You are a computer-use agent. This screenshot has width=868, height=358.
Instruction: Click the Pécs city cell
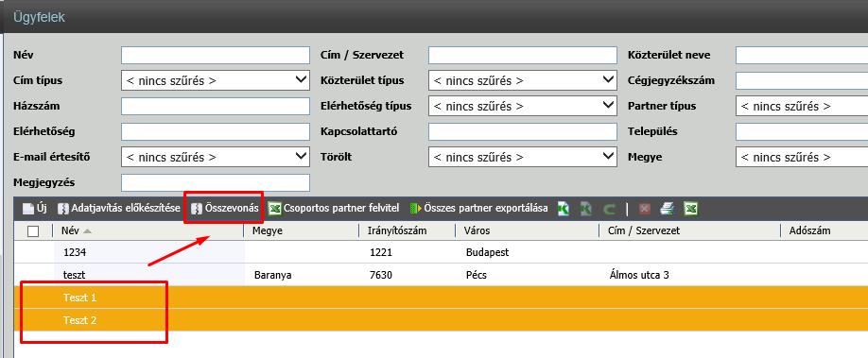point(477,275)
